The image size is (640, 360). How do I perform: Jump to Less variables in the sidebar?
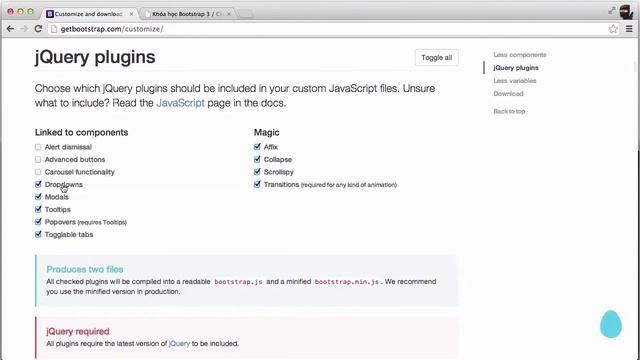pos(514,81)
